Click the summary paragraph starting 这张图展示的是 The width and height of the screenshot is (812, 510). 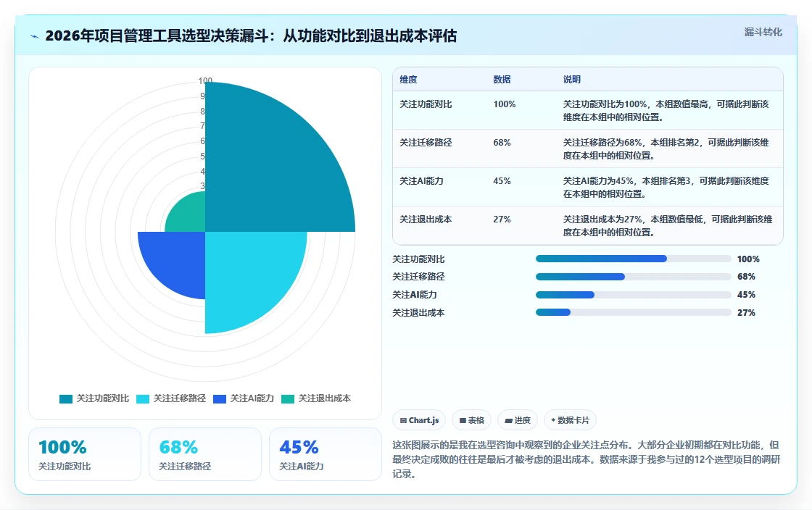tap(587, 459)
